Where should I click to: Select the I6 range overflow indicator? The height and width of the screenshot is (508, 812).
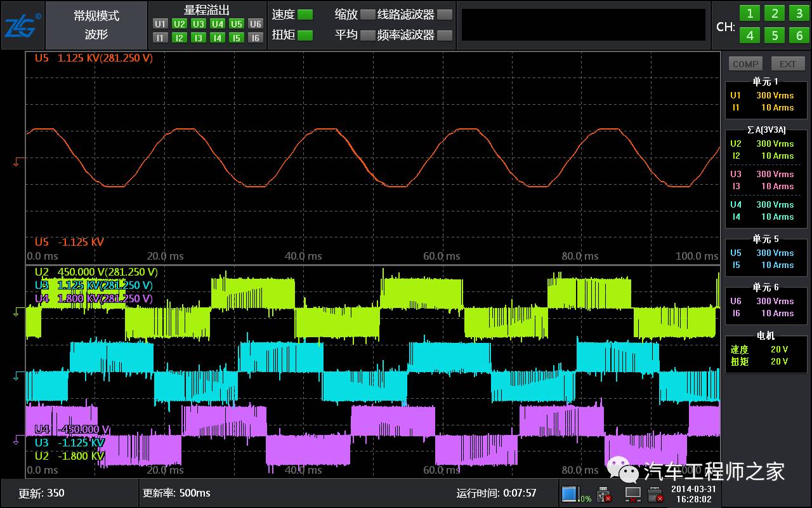click(255, 37)
